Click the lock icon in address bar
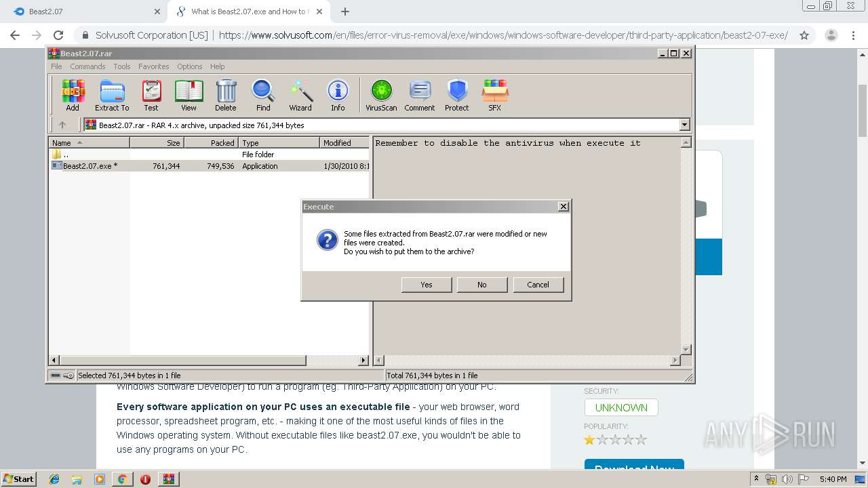The height and width of the screenshot is (488, 868). 85,35
